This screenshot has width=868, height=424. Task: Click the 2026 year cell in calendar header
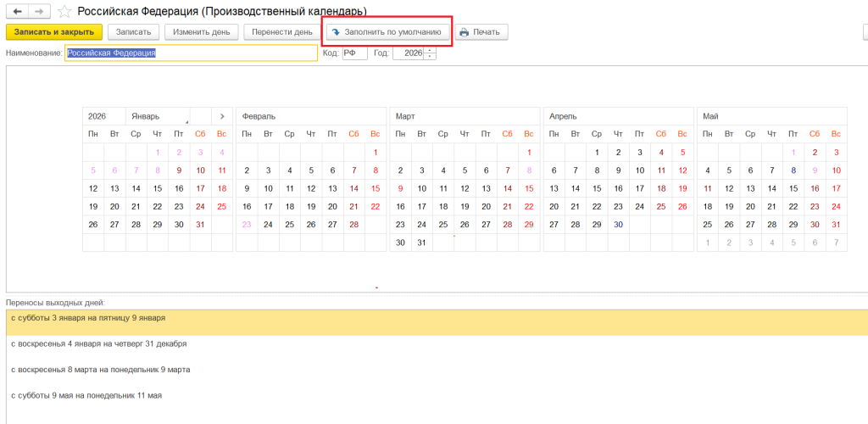pos(104,116)
